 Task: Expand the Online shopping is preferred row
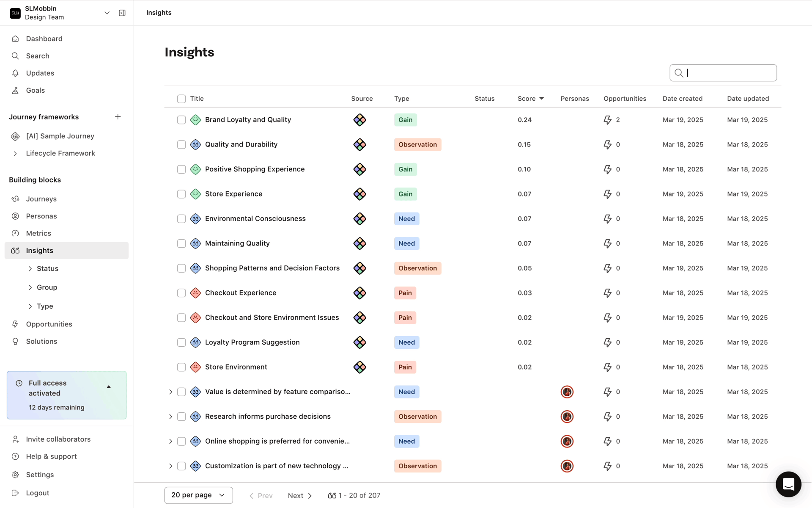[x=170, y=442]
